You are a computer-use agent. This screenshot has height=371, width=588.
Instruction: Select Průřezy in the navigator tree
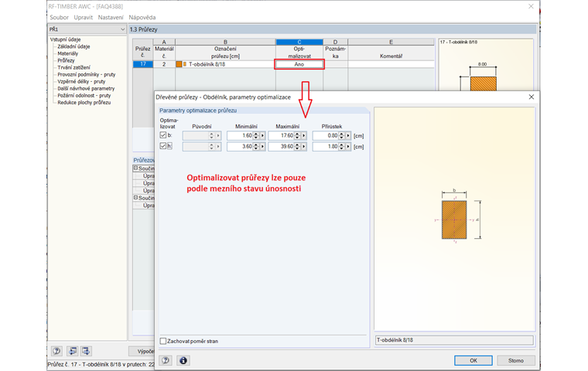[x=66, y=60]
